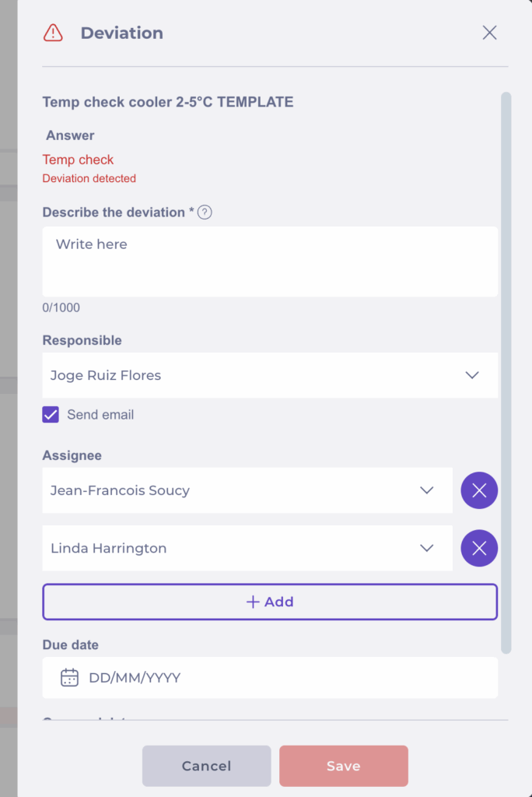Click the calendar icon in Due date
532x797 pixels.
click(69, 677)
